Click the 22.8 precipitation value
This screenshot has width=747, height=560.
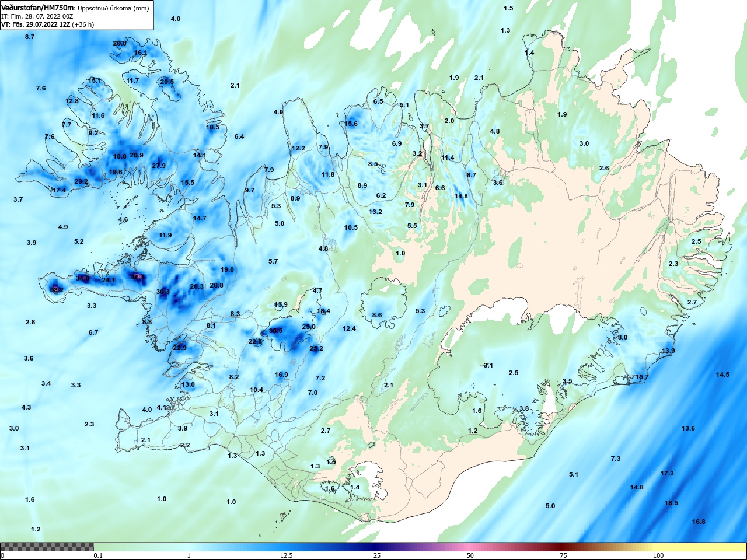[x=255, y=341]
